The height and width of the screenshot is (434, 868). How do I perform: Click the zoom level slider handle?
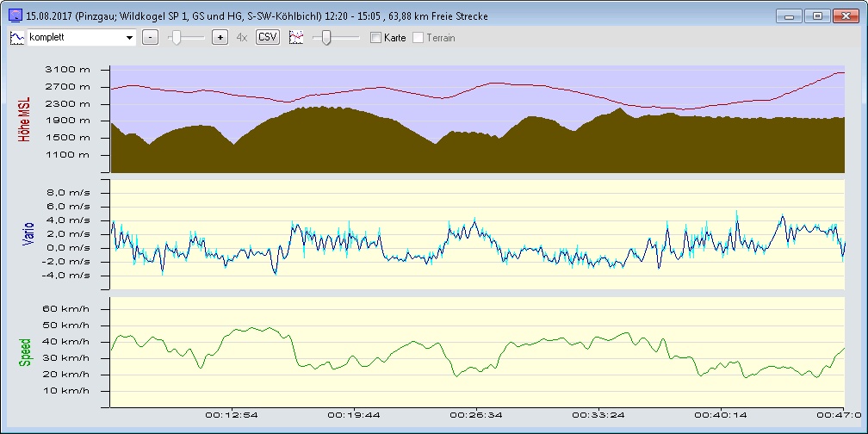[x=177, y=38]
